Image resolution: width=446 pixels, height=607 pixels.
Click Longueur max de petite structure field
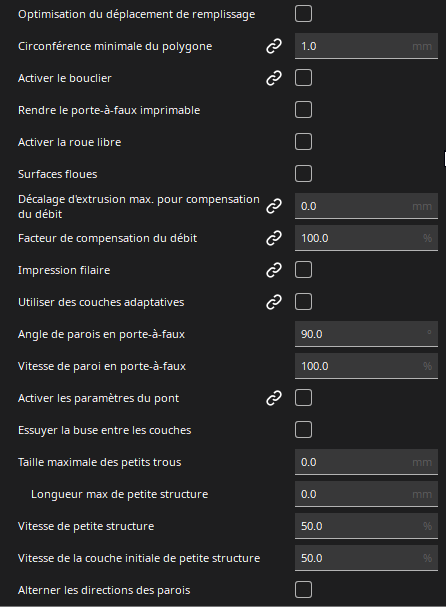click(x=366, y=494)
